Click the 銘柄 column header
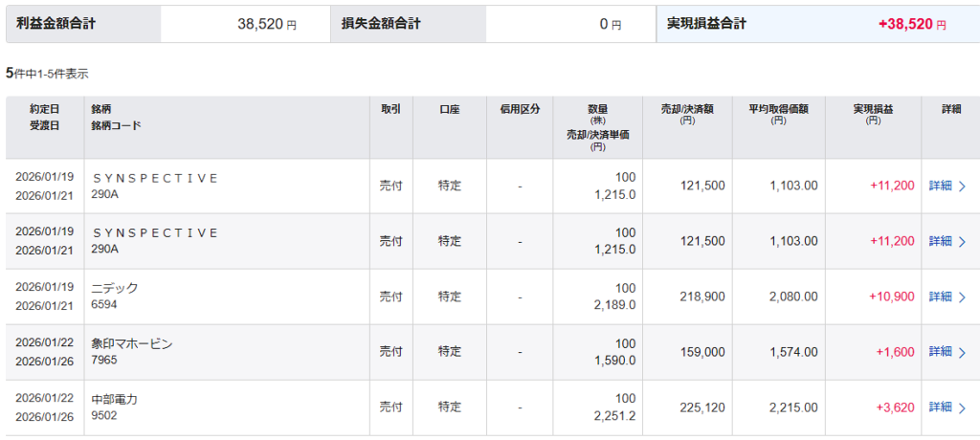This screenshot has height=440, width=980. click(102, 110)
